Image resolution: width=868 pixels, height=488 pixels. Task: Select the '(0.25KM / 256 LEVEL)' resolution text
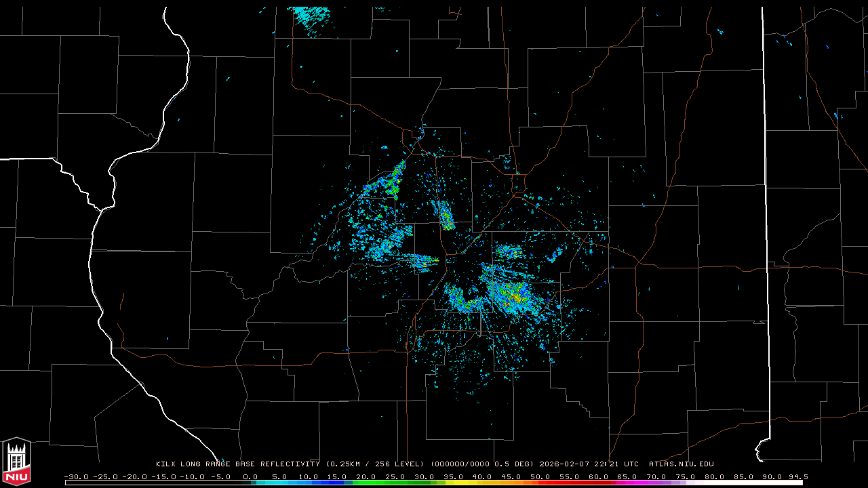pyautogui.click(x=375, y=464)
